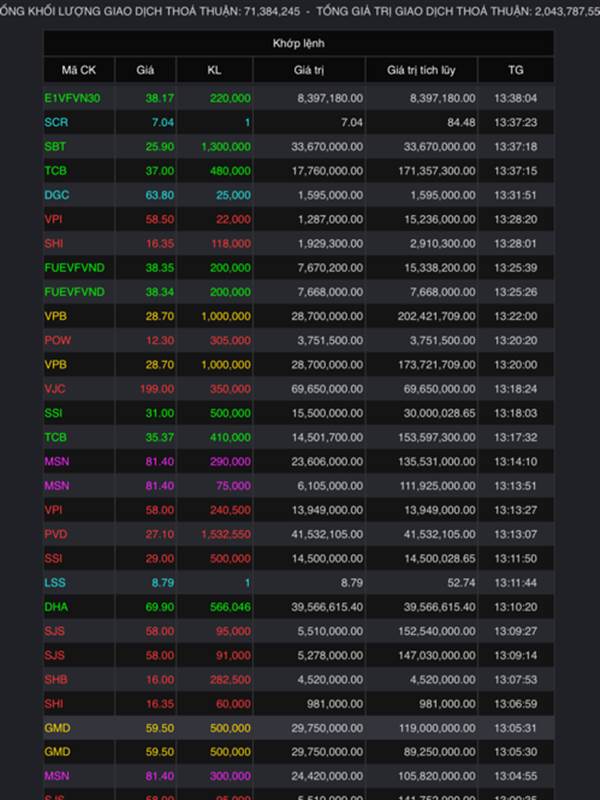600x800 pixels.
Task: Select the Khớp lệnh table title
Action: click(x=298, y=43)
